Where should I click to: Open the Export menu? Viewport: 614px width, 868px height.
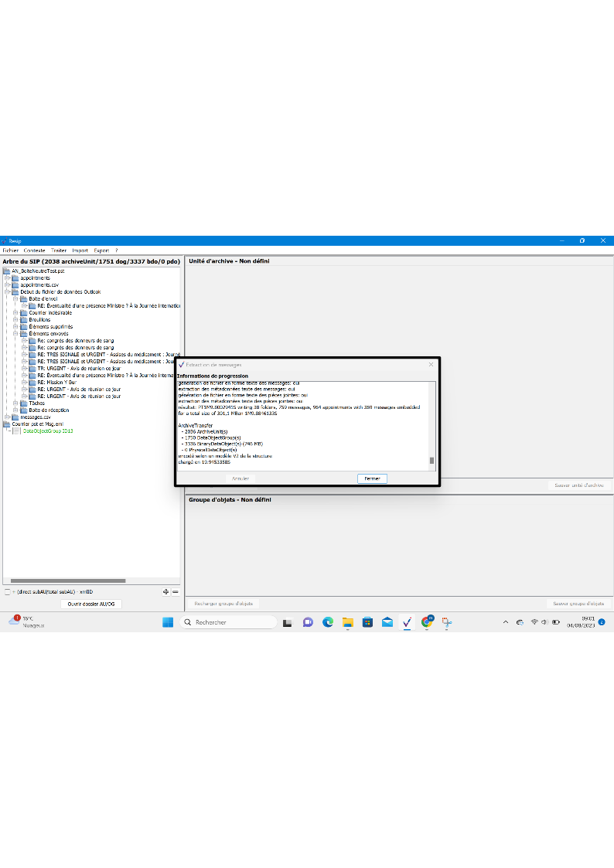pyautogui.click(x=101, y=250)
